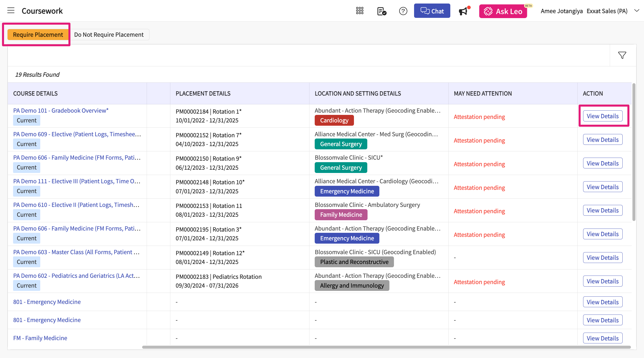Screen dimensions: 644x358
Task: Open the apps grid launcher icon
Action: 359,11
